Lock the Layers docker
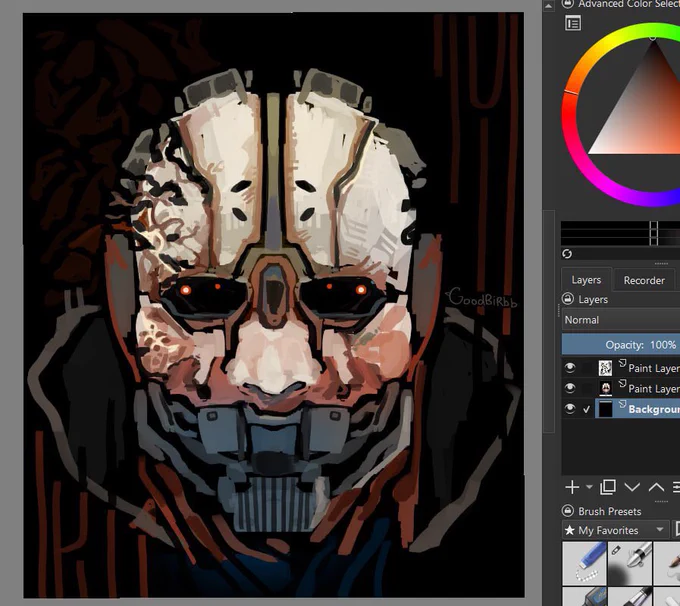The height and width of the screenshot is (606, 680). coord(568,299)
